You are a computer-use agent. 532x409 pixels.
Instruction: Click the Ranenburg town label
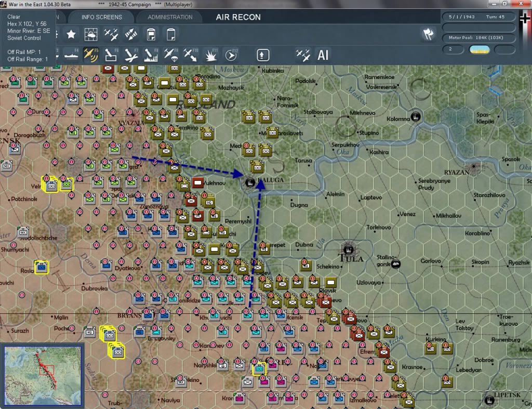(x=506, y=339)
